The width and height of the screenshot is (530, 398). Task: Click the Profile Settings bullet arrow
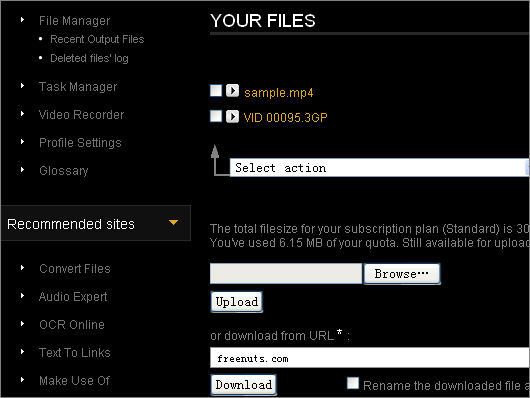(x=22, y=142)
